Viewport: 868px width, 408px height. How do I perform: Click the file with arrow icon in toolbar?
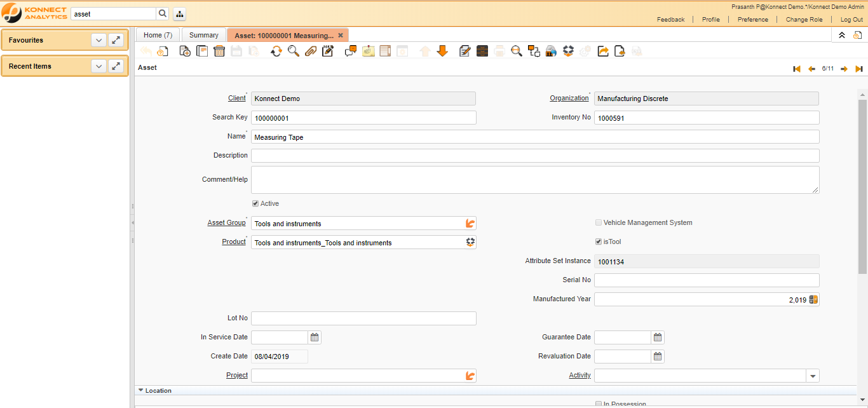(x=620, y=51)
